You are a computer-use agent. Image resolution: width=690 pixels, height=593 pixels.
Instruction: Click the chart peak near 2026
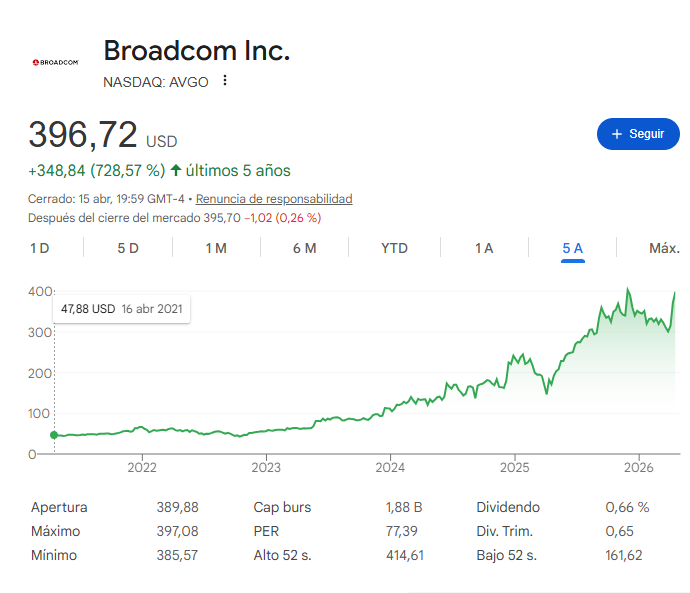click(x=628, y=289)
